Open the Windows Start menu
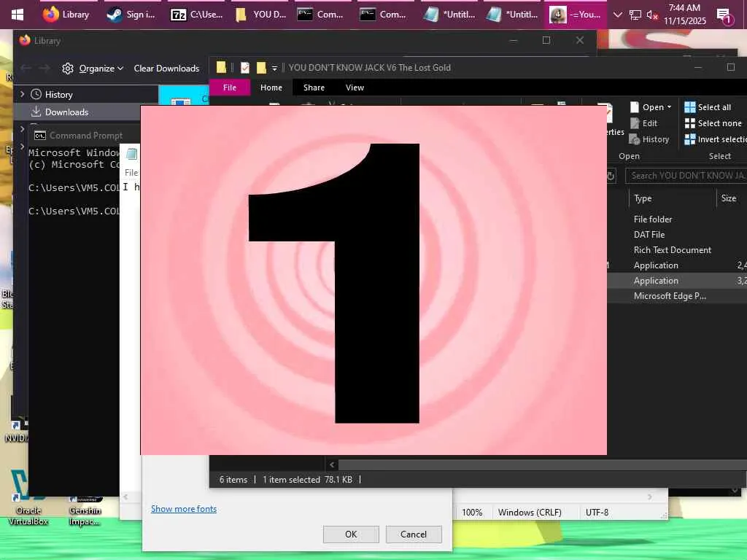This screenshot has width=747, height=560. [18, 15]
